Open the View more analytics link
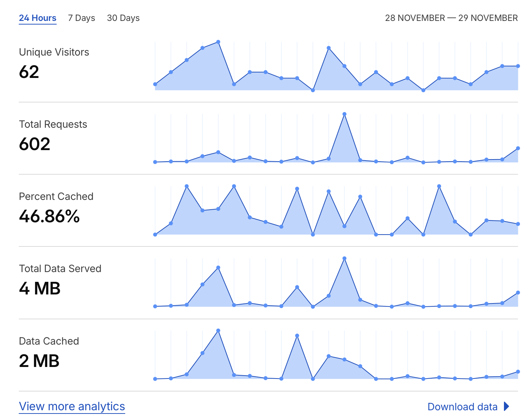Screen dimensions: 531x420 pos(72,406)
